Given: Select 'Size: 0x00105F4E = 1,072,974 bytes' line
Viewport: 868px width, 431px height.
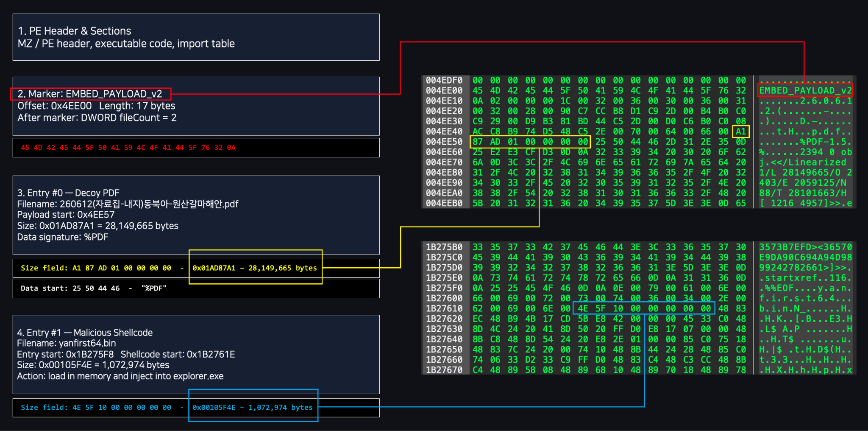Looking at the screenshot, I should (93, 365).
